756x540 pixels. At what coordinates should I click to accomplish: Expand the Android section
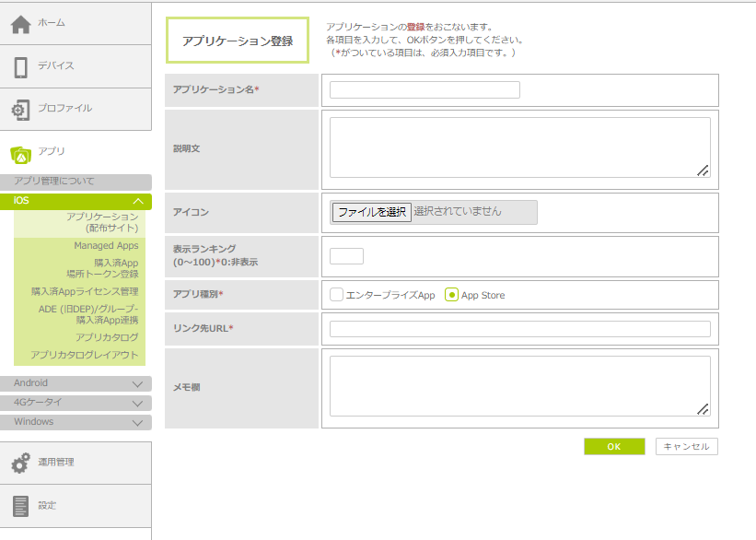pos(137,384)
